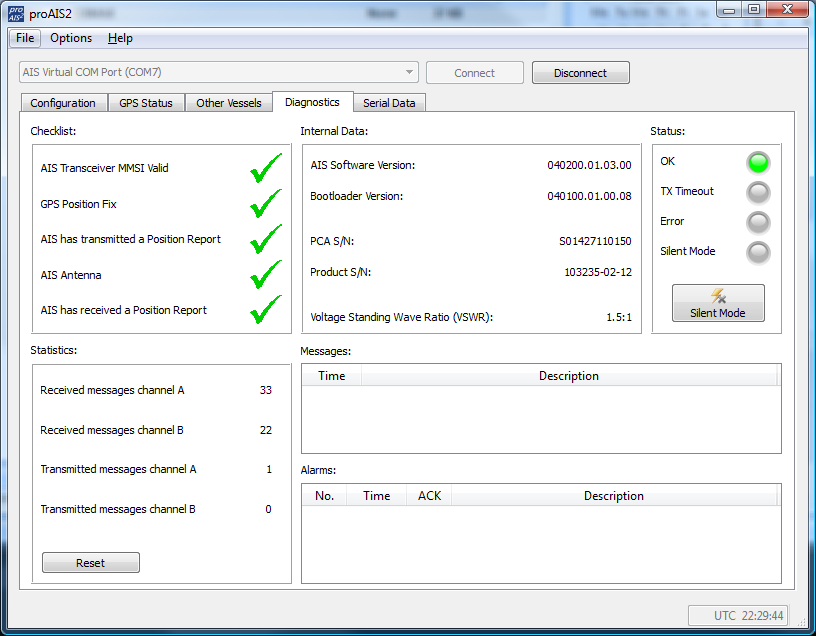Viewport: 816px width, 636px height.
Task: Reset the message statistics
Action: [90, 563]
